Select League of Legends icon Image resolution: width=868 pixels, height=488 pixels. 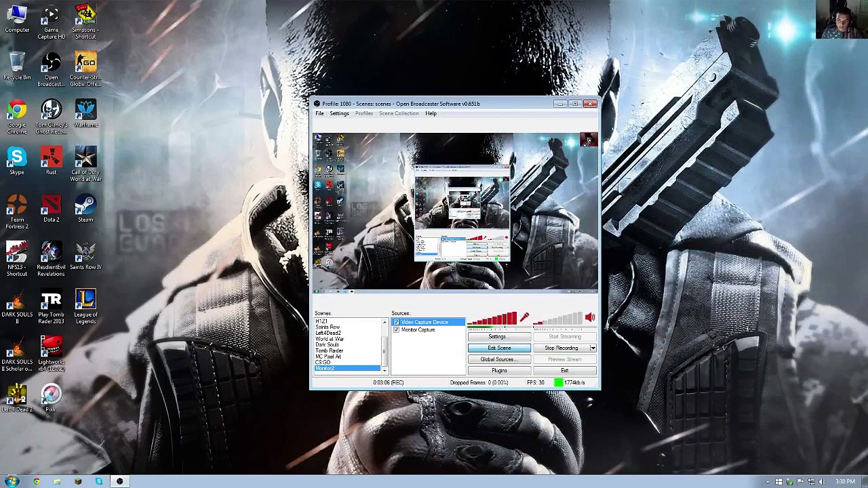click(x=85, y=306)
